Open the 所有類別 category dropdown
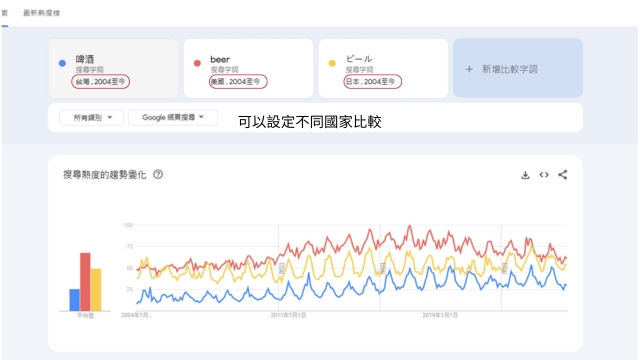Image resolution: width=640 pixels, height=360 pixels. [x=92, y=118]
